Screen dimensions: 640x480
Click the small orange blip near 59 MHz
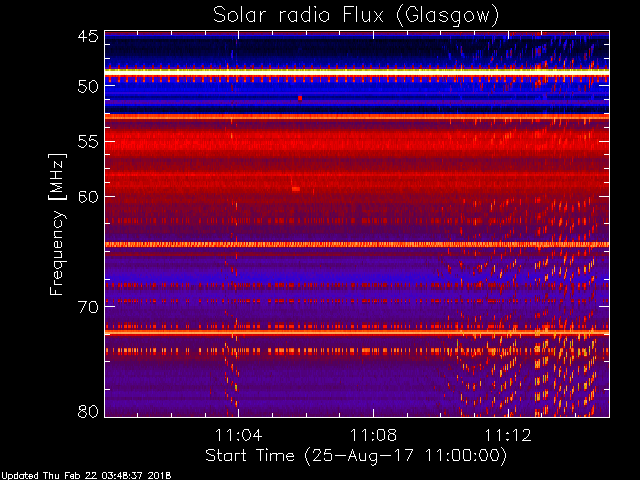click(x=296, y=189)
